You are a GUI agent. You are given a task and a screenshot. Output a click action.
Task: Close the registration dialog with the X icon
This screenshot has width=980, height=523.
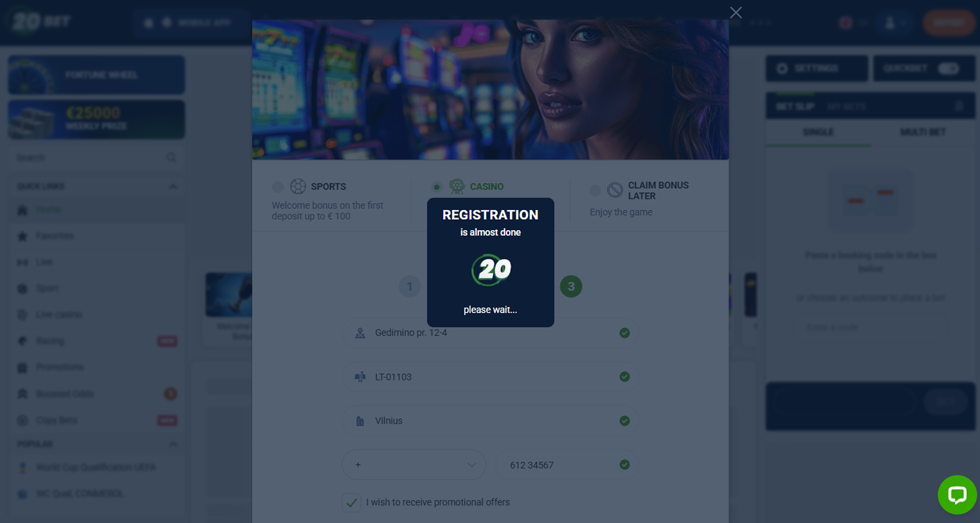736,12
